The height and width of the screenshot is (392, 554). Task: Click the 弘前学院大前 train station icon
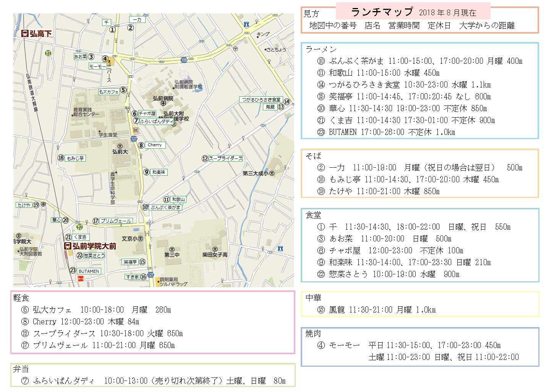tap(68, 246)
